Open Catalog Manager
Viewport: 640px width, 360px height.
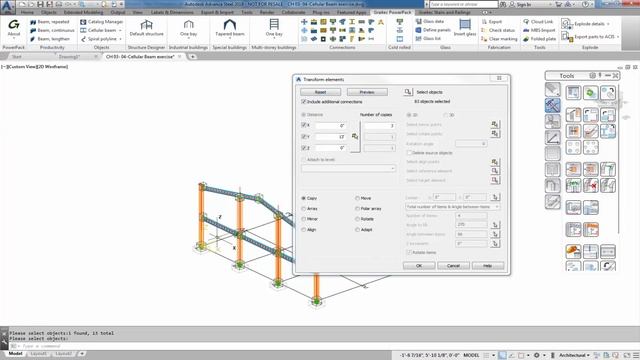(102, 22)
